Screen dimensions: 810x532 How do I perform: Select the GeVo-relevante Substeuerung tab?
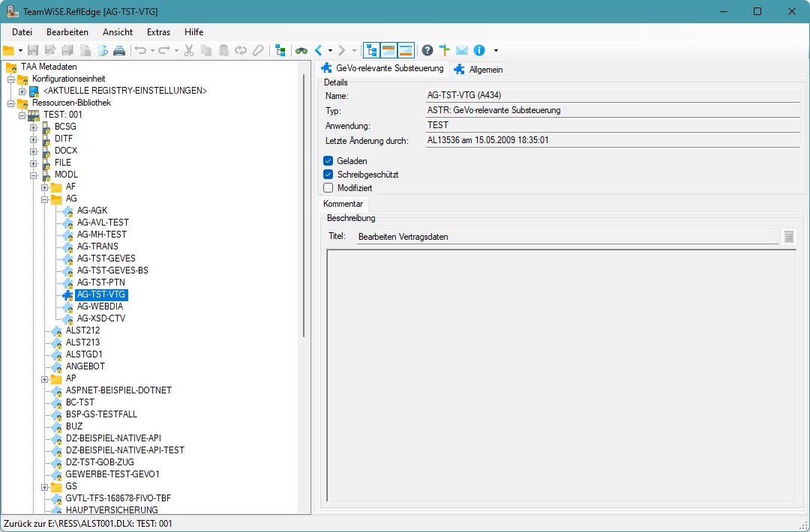(x=382, y=68)
